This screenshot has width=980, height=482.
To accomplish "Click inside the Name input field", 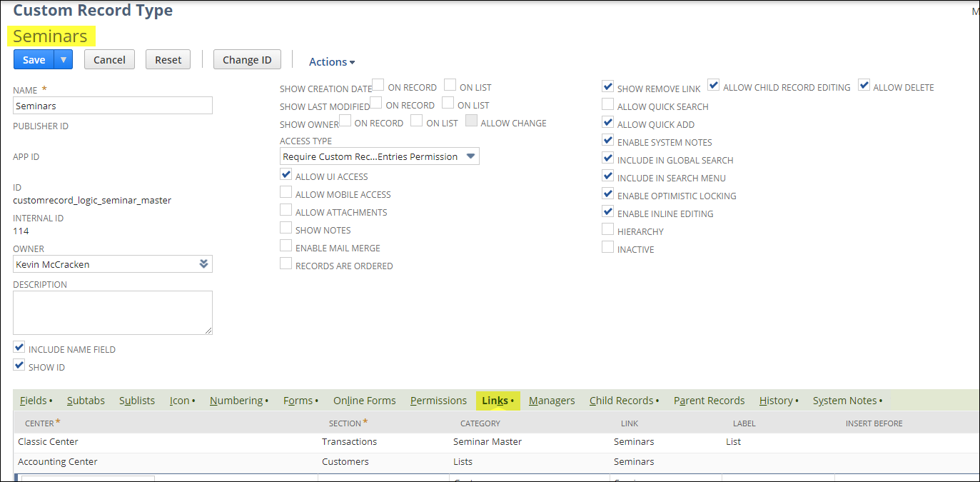I will tap(112, 105).
